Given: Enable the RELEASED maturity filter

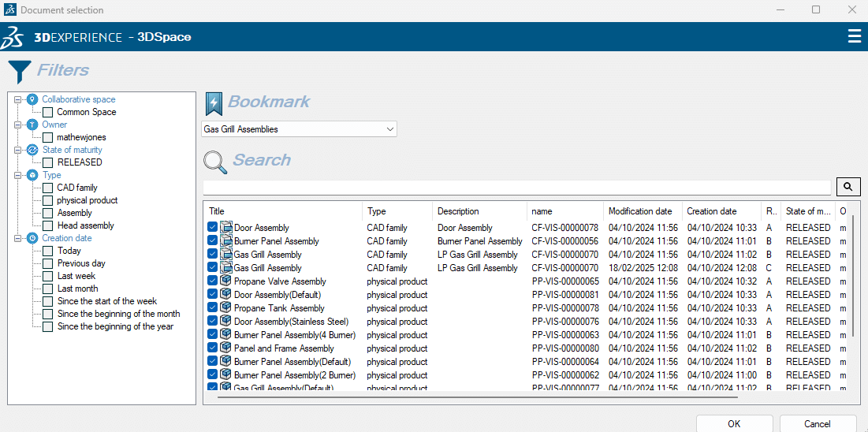Looking at the screenshot, I should (x=48, y=163).
